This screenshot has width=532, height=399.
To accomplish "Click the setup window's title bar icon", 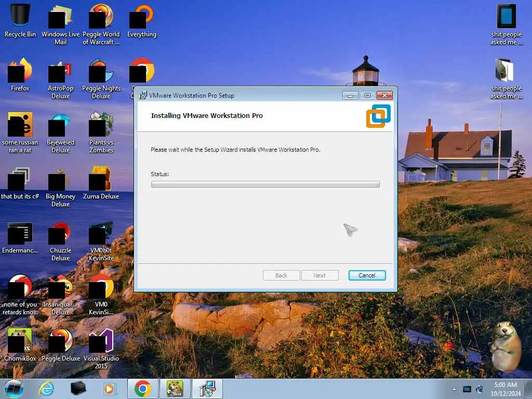I will coord(143,96).
